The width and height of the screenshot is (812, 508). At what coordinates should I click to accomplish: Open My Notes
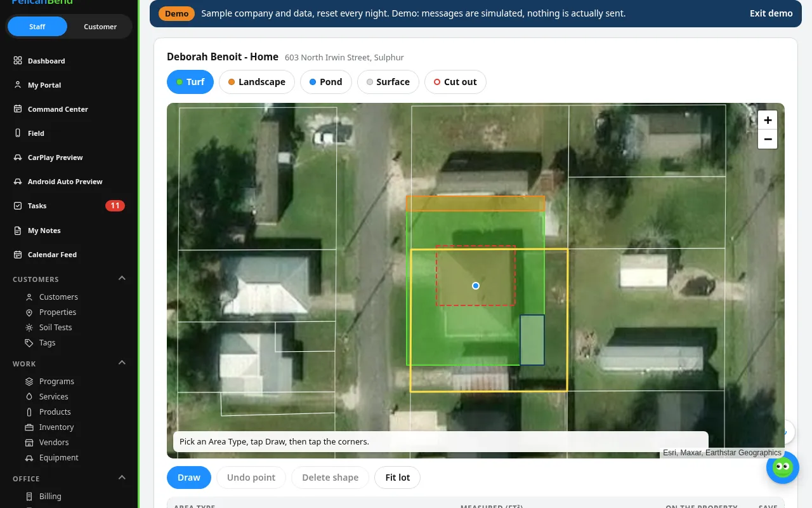[69, 231]
